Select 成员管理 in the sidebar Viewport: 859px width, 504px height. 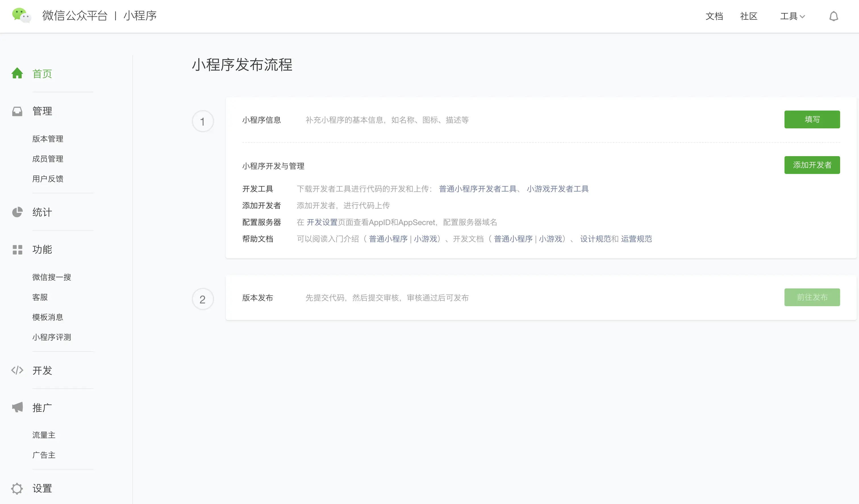tap(48, 159)
